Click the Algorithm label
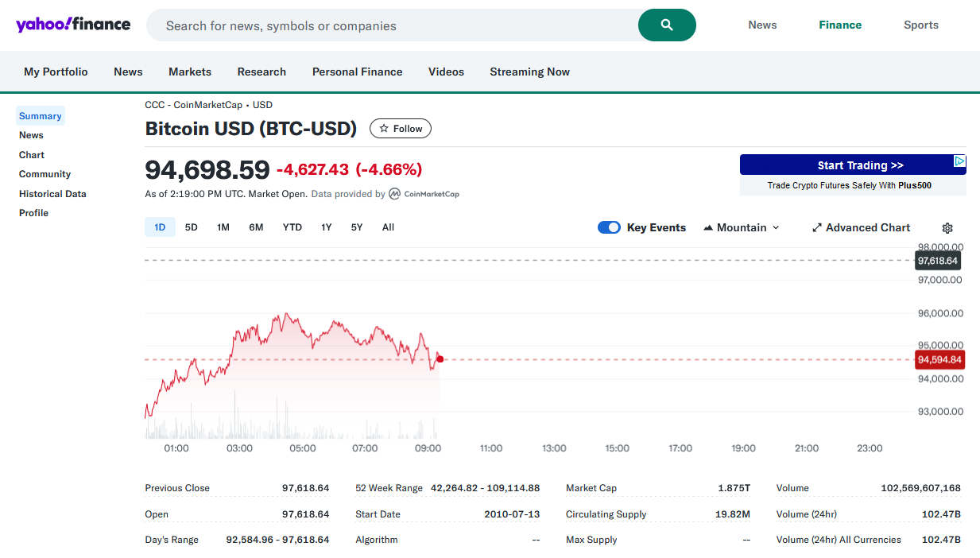 pos(377,540)
